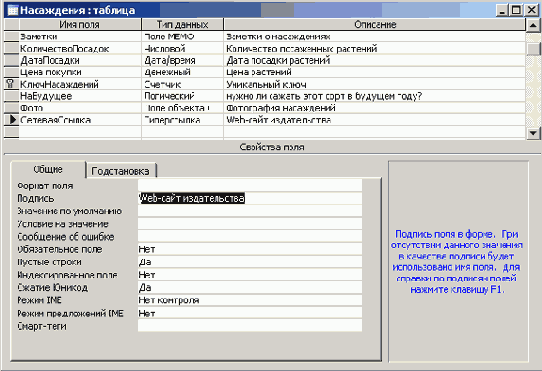Click the primary key icon beside КлючНасаждений
Screen dimensions: 542x371
pyautogui.click(x=10, y=84)
